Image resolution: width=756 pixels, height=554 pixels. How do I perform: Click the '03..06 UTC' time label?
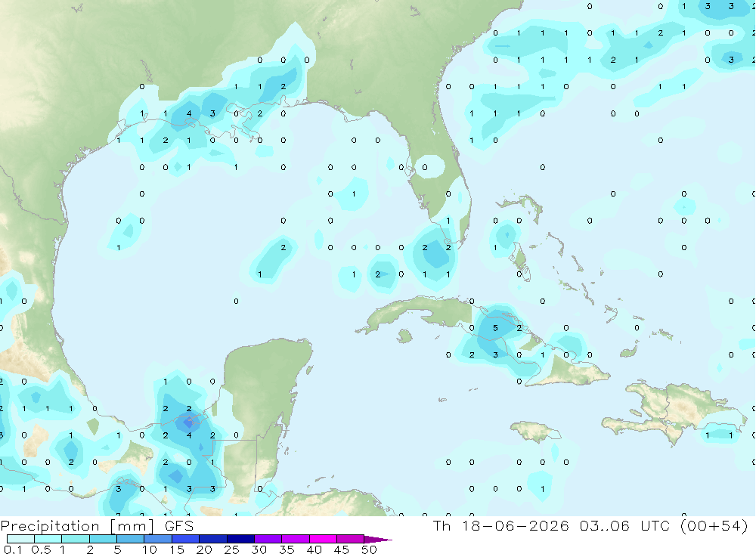624,525
